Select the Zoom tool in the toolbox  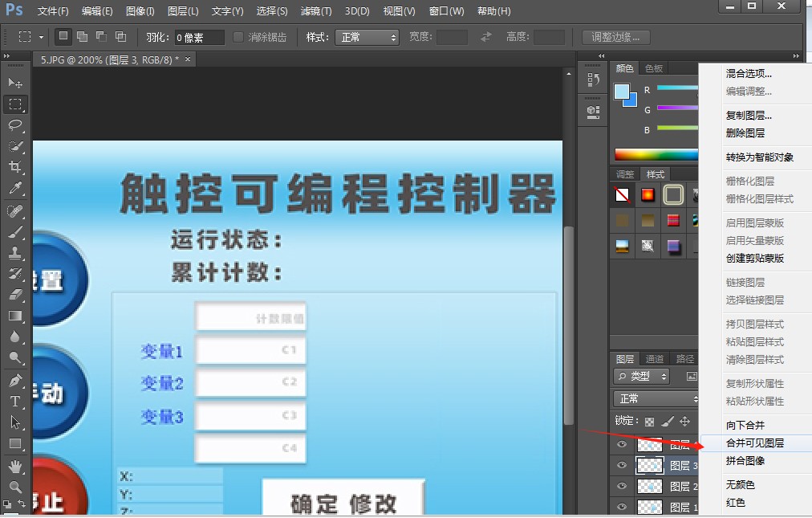pos(15,487)
